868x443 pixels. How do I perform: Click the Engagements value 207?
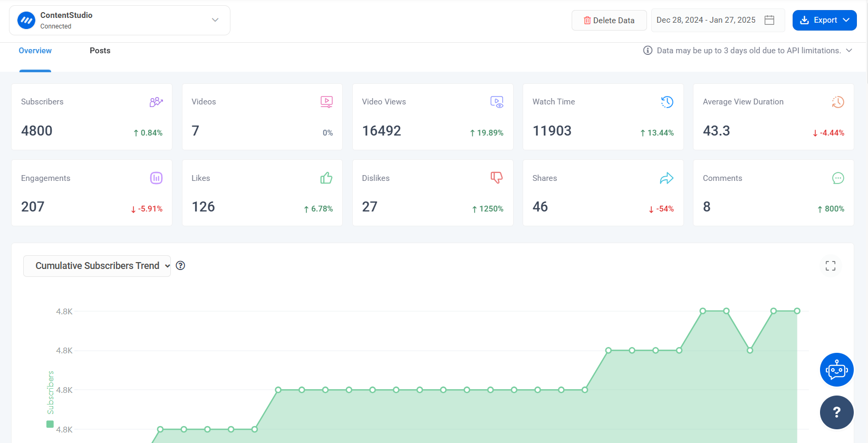(x=33, y=207)
